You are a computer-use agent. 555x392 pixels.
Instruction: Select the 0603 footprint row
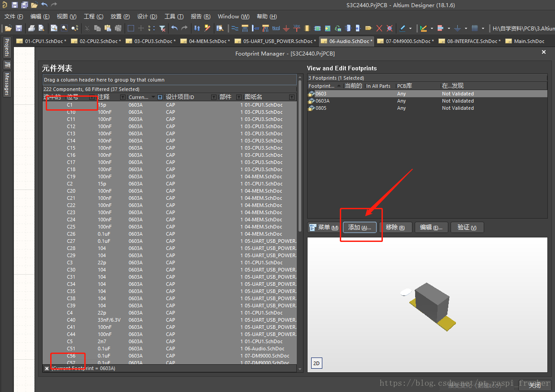(427, 94)
